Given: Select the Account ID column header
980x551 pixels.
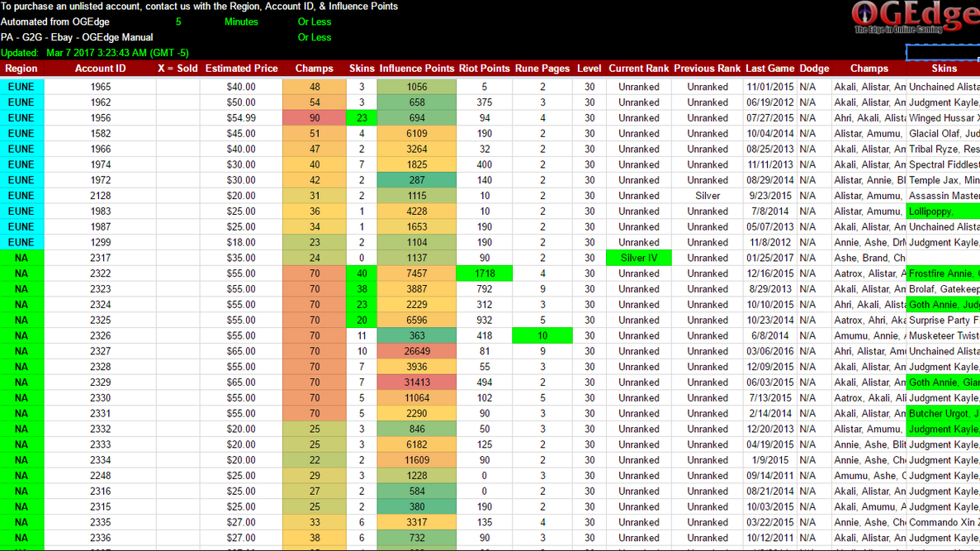Looking at the screenshot, I should [x=100, y=69].
